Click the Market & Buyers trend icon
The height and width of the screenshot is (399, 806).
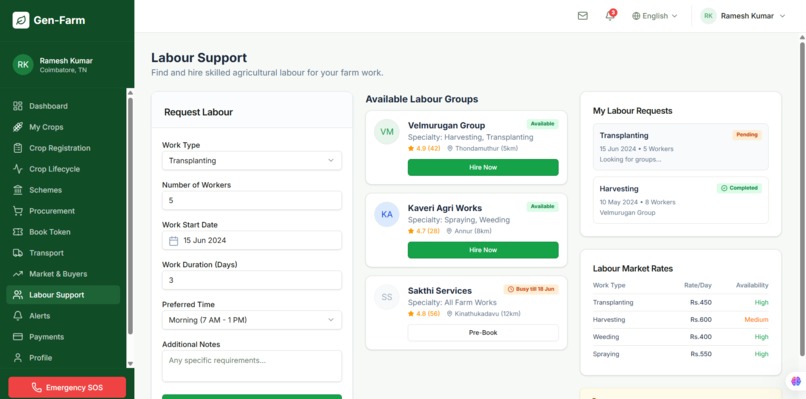coord(18,274)
